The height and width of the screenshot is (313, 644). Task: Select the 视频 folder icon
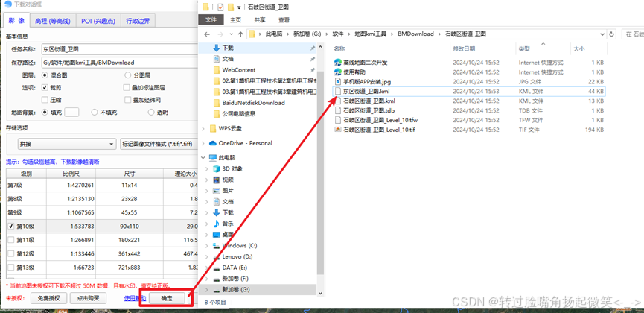pyautogui.click(x=217, y=180)
